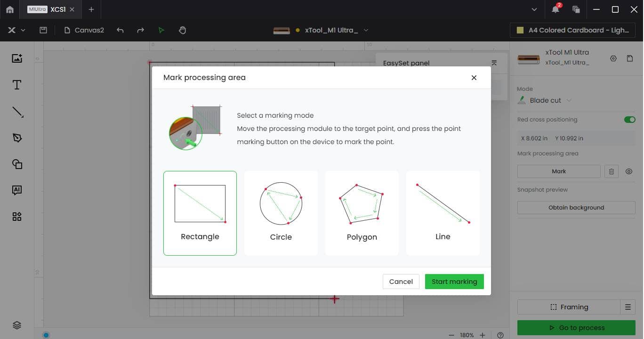The height and width of the screenshot is (339, 644).
Task: Open a new tab with the plus button
Action: [91, 9]
